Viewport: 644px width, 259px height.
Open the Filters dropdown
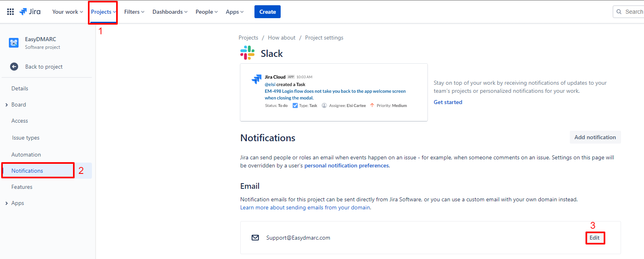pos(134,12)
